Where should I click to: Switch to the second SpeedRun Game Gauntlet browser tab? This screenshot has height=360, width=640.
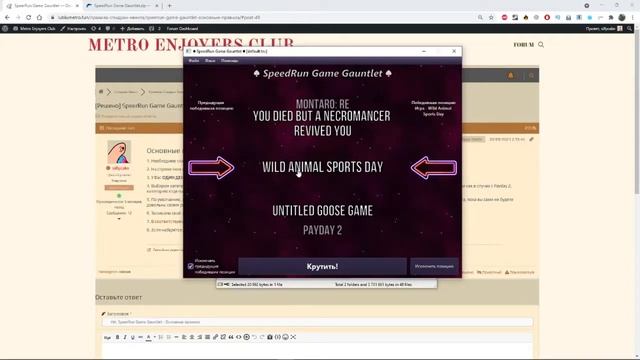point(122,6)
